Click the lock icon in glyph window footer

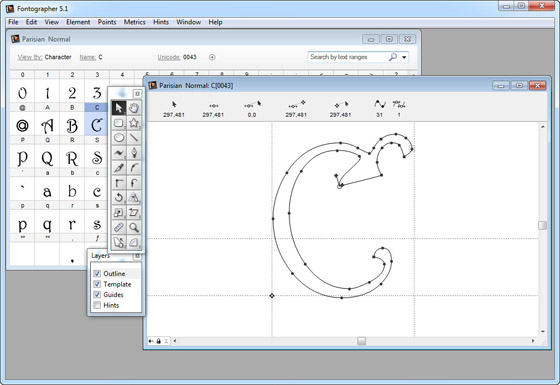click(x=159, y=341)
